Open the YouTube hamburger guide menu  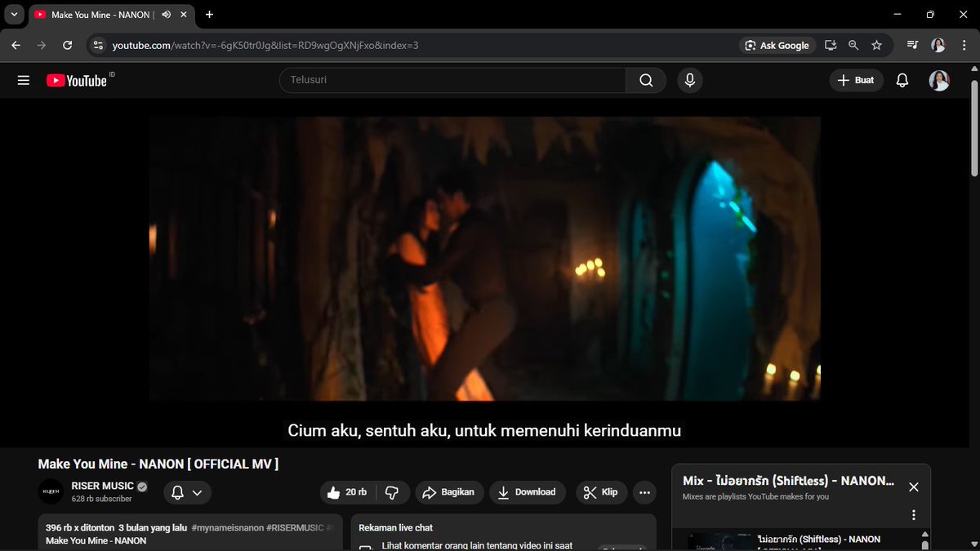[24, 80]
